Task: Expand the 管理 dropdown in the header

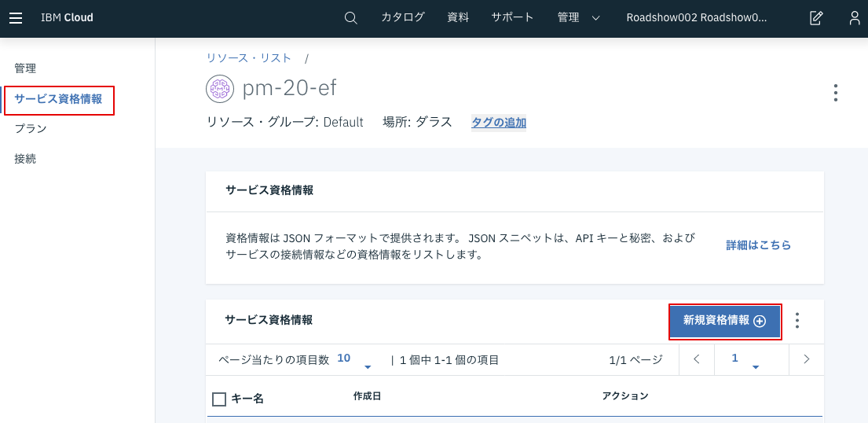Action: [x=578, y=18]
